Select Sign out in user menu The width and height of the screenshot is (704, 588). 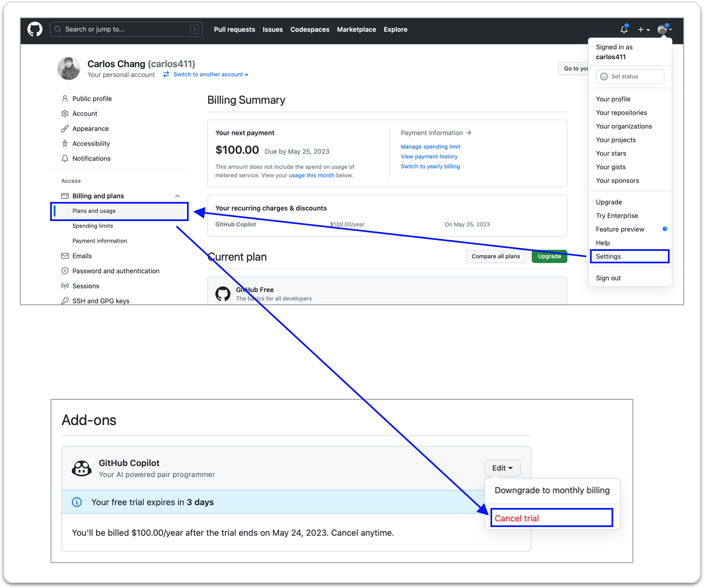[x=608, y=278]
